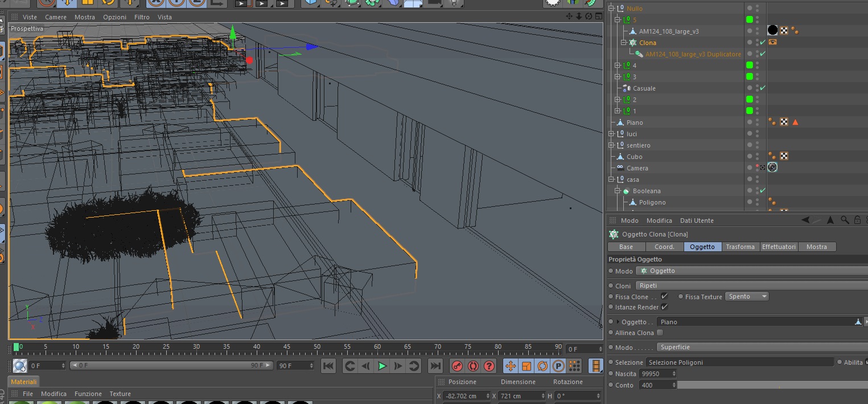Click the next frame button

[x=398, y=366]
